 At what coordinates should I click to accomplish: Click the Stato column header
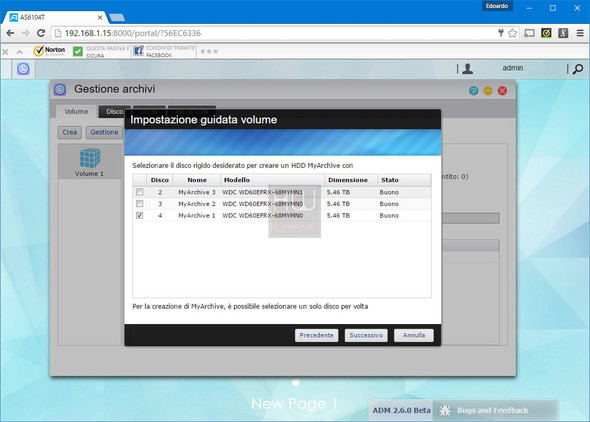pos(404,180)
